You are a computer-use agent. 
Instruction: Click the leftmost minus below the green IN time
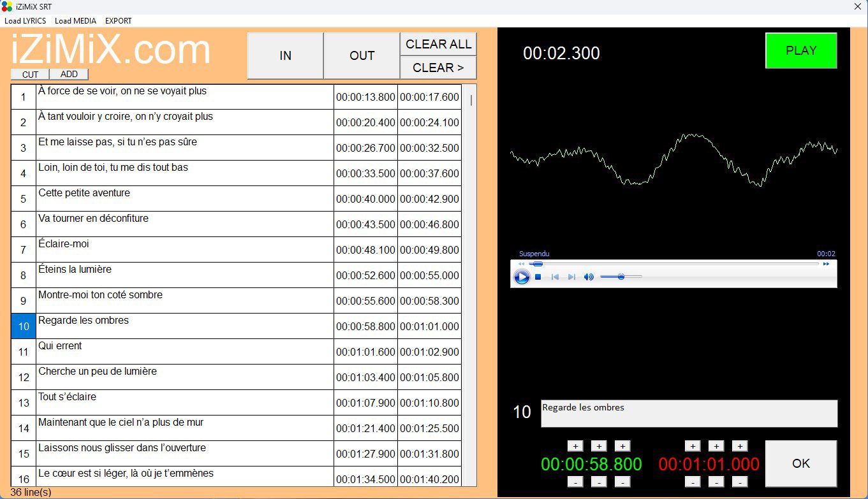(x=575, y=482)
